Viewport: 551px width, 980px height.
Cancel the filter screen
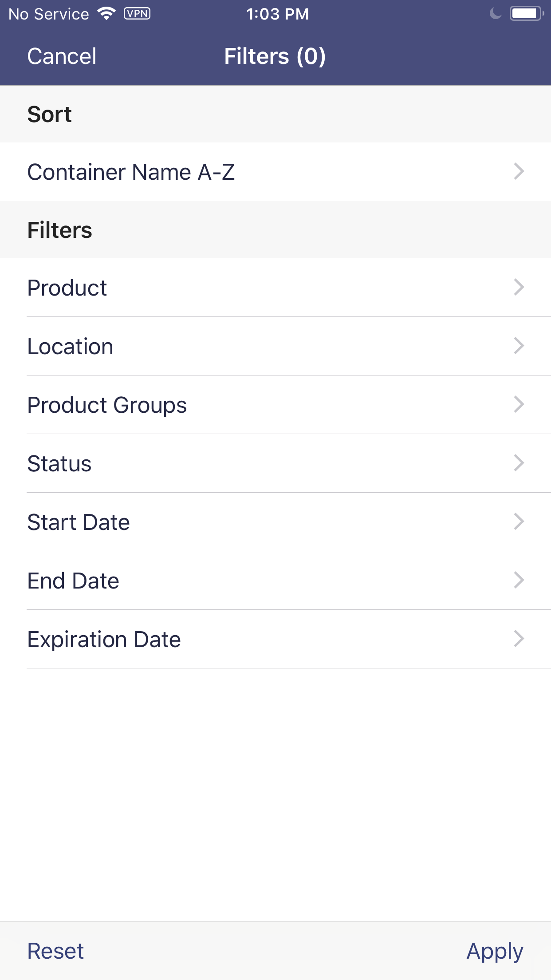coord(62,56)
